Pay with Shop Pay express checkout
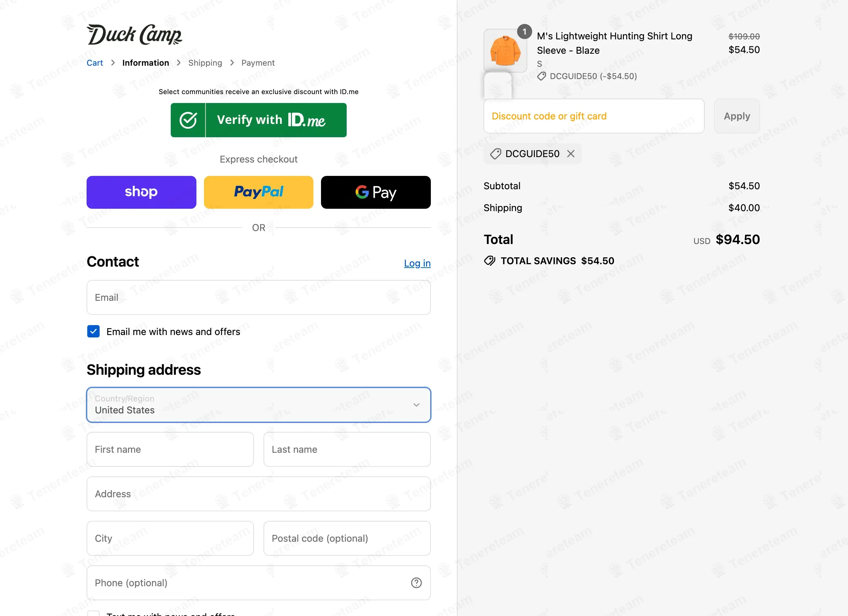 141,192
